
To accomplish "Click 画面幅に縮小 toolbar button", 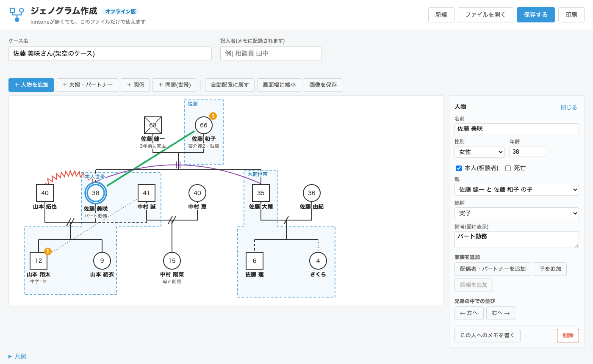I will pyautogui.click(x=279, y=85).
